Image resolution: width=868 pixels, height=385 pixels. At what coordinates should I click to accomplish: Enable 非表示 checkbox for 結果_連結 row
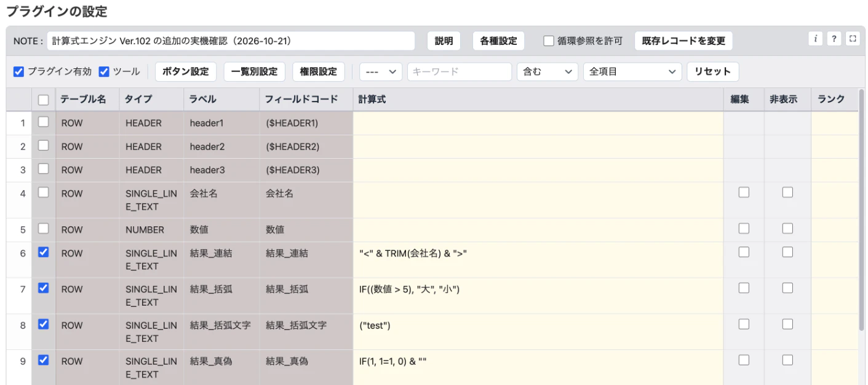pos(787,252)
